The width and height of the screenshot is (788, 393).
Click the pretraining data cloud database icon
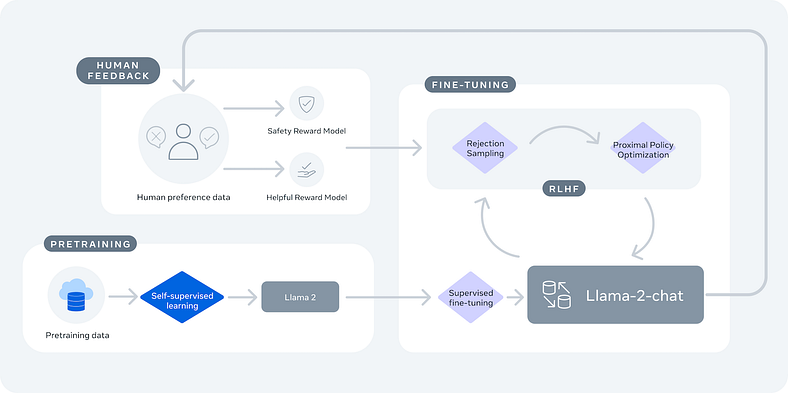pos(76,294)
